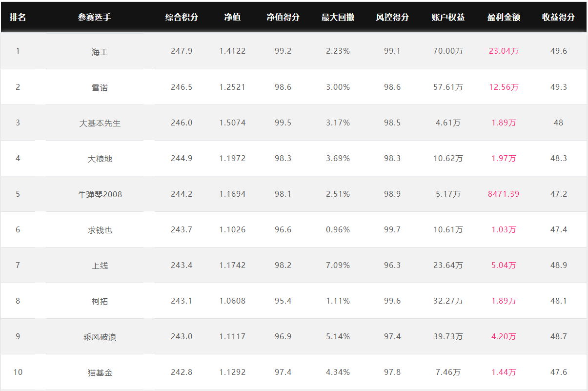Select contestant 牛弹琴2008
Screen dimensions: 588x391
pos(100,194)
